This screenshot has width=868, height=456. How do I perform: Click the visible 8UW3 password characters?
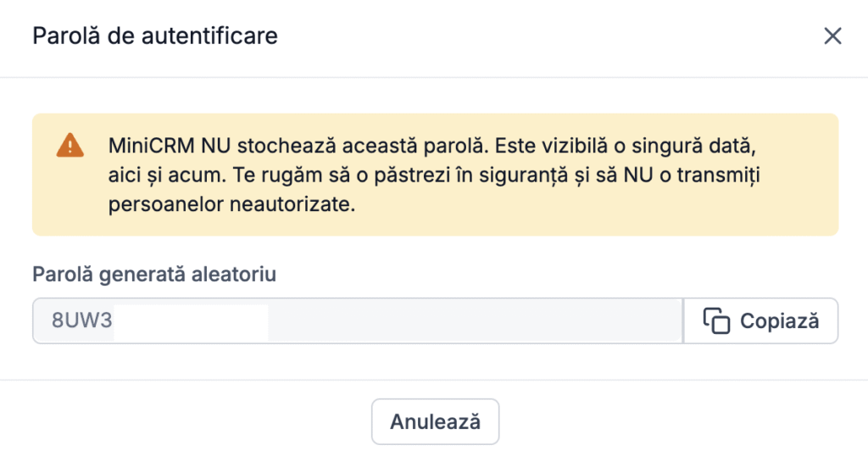(x=82, y=320)
